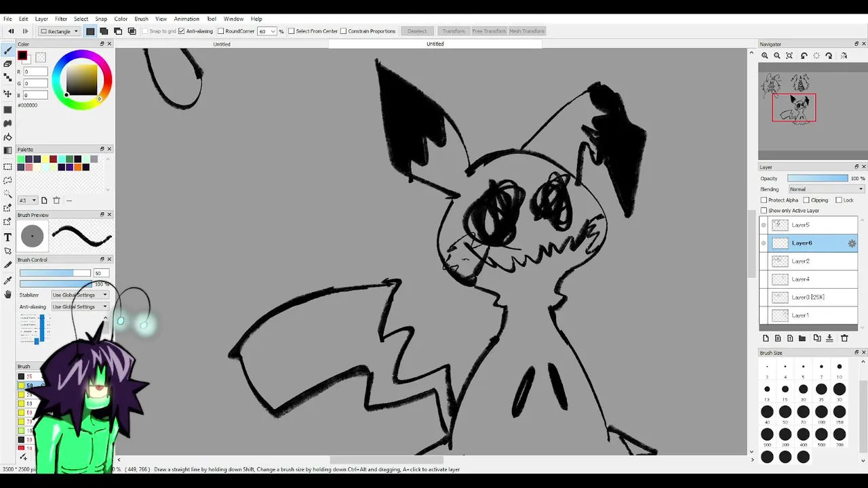The width and height of the screenshot is (868, 488).
Task: Toggle visibility of Layer5
Action: (764, 225)
